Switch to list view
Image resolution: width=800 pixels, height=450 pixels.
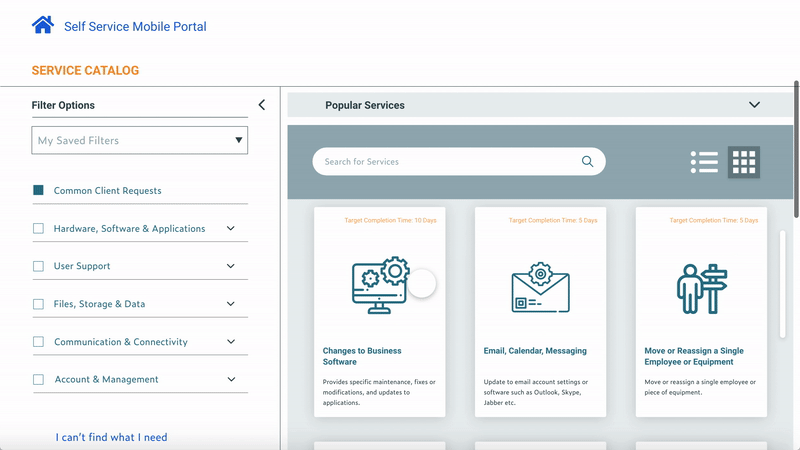pos(704,162)
